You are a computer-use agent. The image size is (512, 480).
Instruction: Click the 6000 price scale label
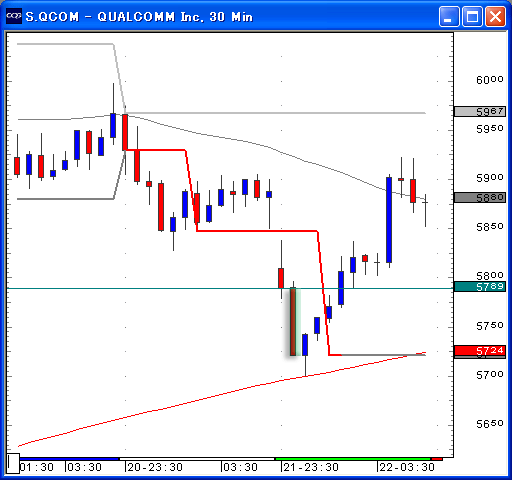point(489,80)
